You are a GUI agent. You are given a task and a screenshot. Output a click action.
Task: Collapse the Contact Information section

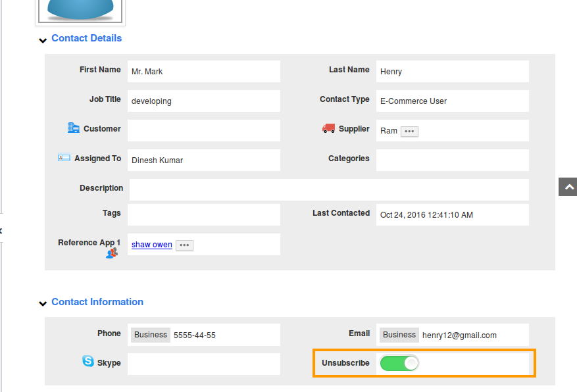43,303
